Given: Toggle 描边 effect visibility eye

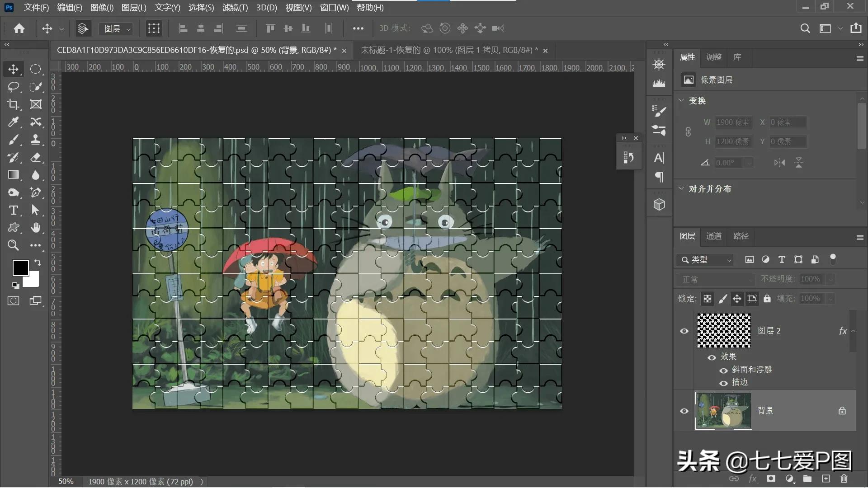Looking at the screenshot, I should [x=723, y=383].
